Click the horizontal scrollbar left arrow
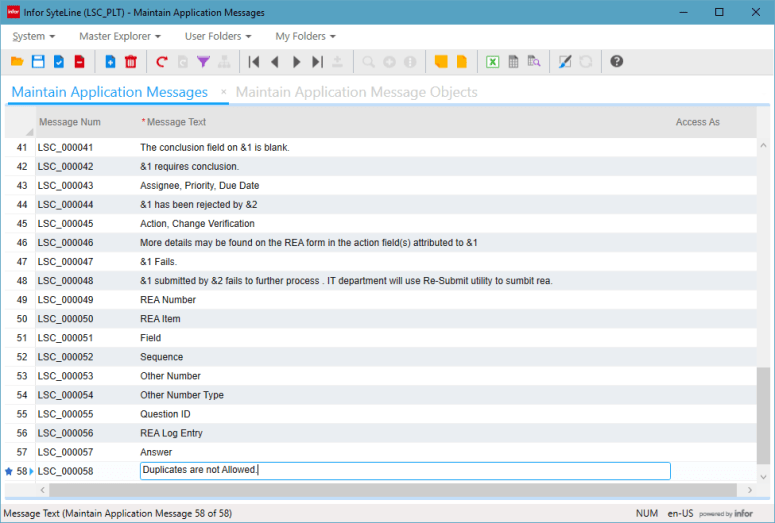775x523 pixels. (43, 490)
